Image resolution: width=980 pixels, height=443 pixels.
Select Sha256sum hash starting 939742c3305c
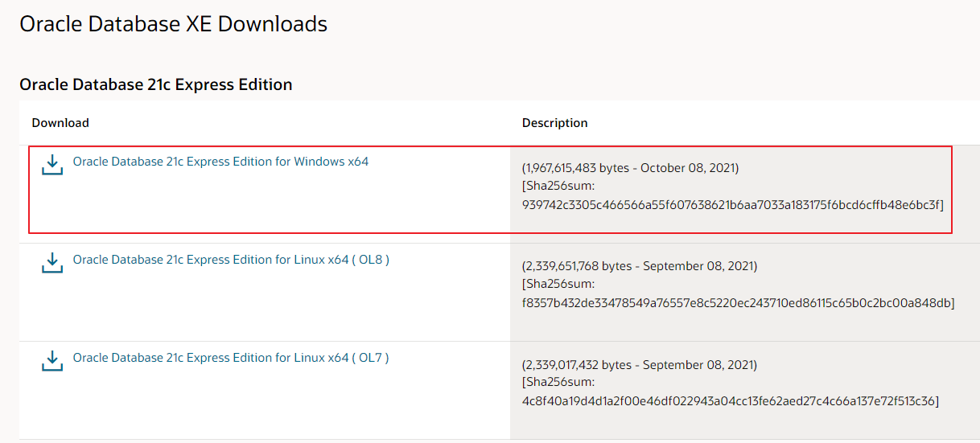point(733,205)
